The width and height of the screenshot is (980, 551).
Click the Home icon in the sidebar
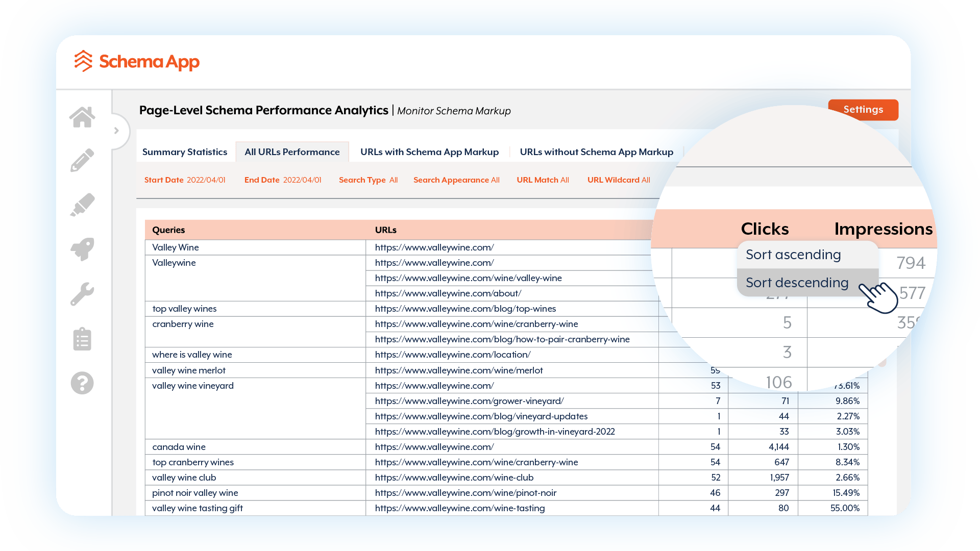coord(82,117)
